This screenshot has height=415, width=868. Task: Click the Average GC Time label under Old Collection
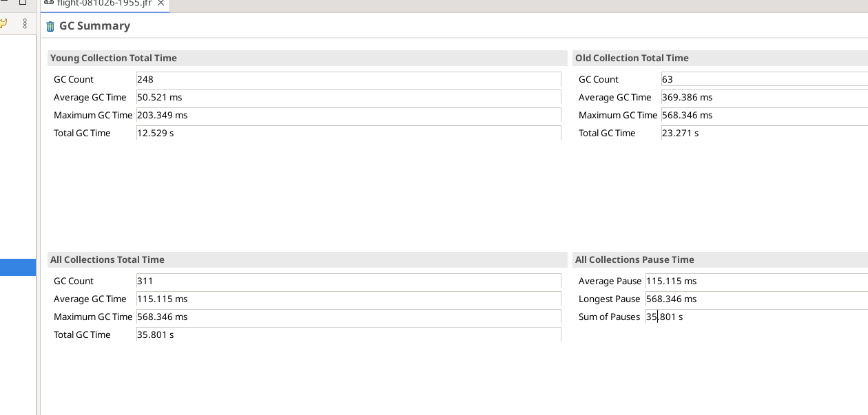[x=615, y=97]
